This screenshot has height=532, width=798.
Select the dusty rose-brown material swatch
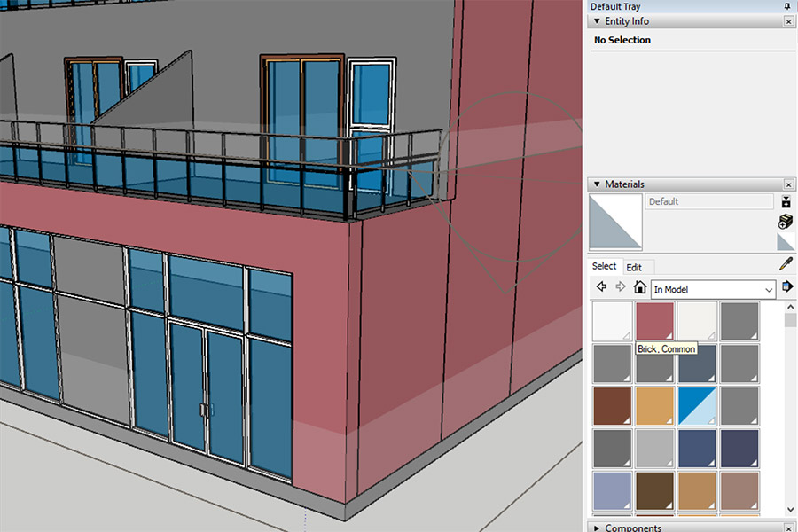(x=739, y=490)
